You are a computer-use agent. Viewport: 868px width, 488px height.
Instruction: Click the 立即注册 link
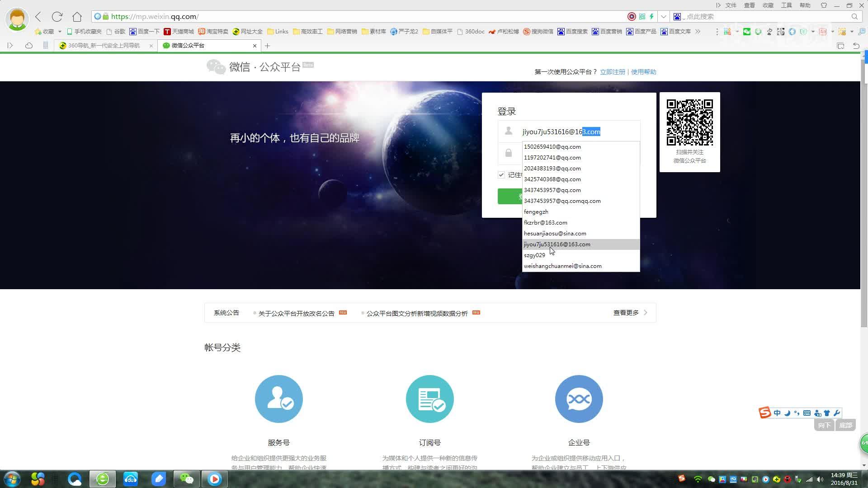click(612, 72)
